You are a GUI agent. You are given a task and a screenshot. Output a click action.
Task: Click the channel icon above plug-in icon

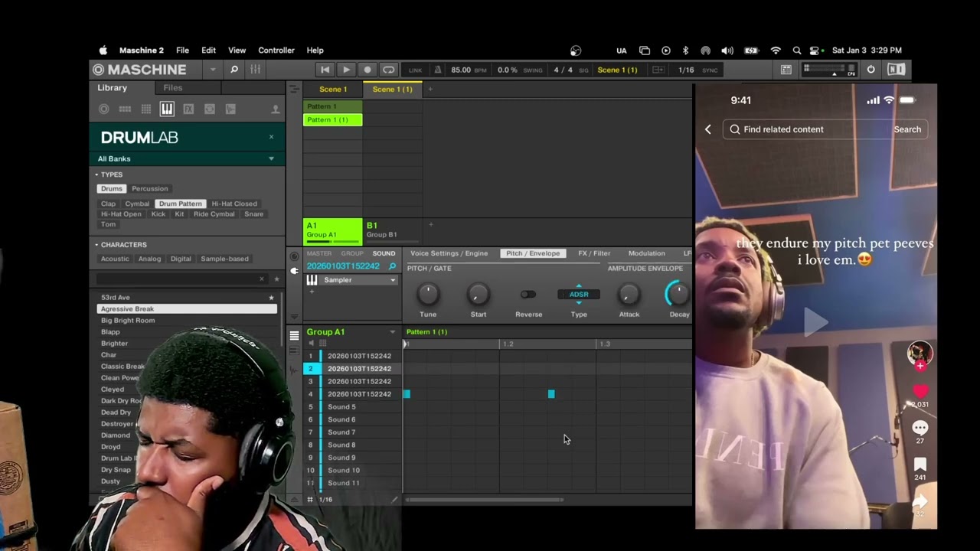click(294, 256)
